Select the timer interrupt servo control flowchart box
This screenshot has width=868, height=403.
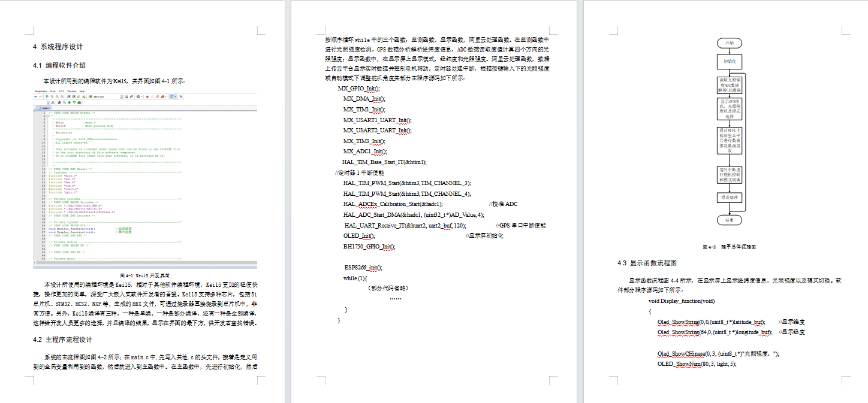click(729, 174)
